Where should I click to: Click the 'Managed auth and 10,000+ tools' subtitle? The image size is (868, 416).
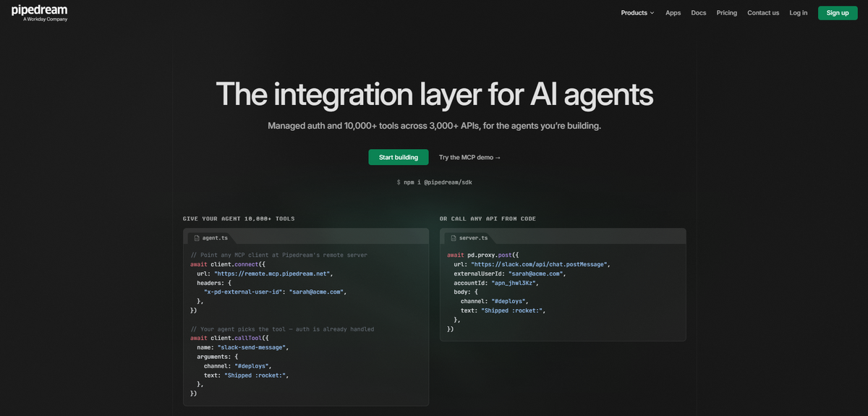pyautogui.click(x=434, y=126)
